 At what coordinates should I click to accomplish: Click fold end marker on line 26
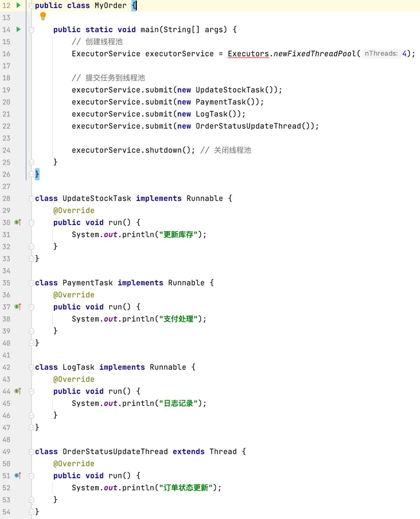31,174
